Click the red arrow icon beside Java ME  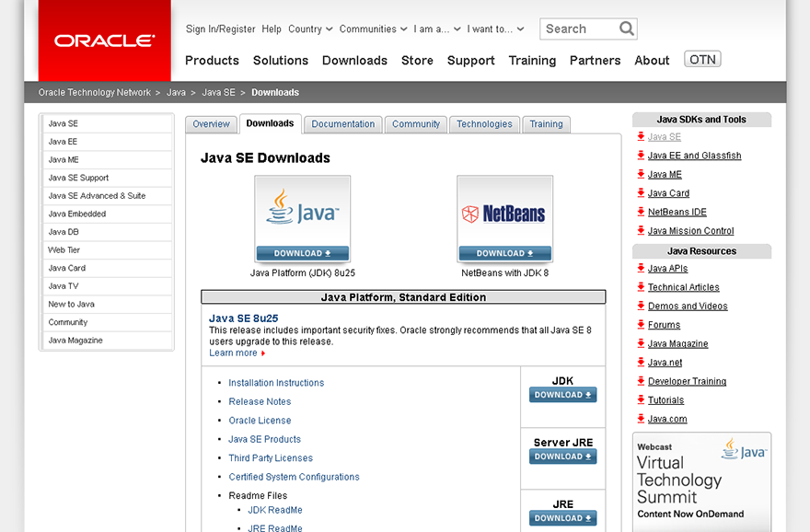[641, 174]
